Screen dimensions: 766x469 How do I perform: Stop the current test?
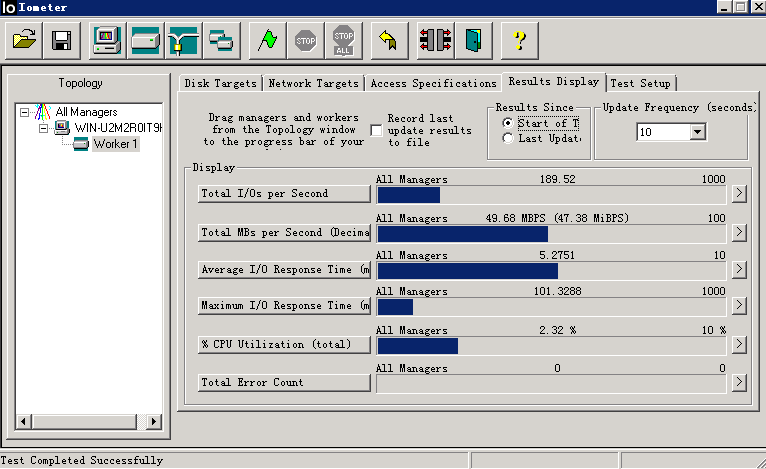[x=305, y=41]
